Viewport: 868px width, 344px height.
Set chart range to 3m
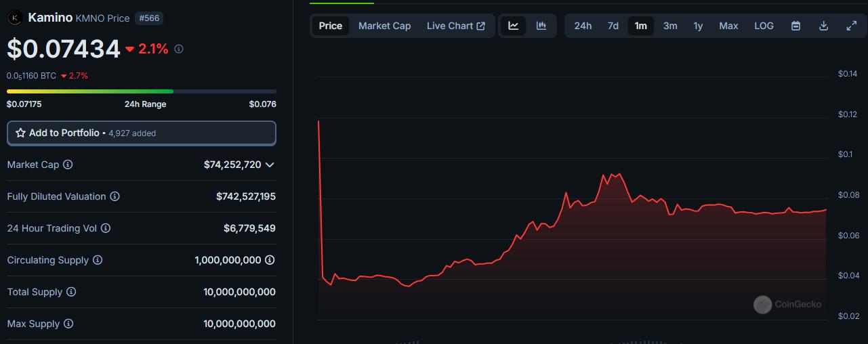click(x=670, y=26)
